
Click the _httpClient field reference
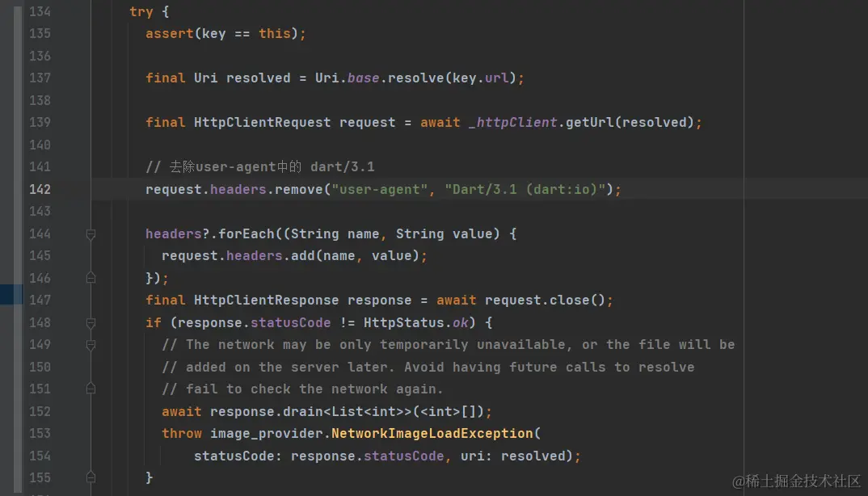pos(512,122)
